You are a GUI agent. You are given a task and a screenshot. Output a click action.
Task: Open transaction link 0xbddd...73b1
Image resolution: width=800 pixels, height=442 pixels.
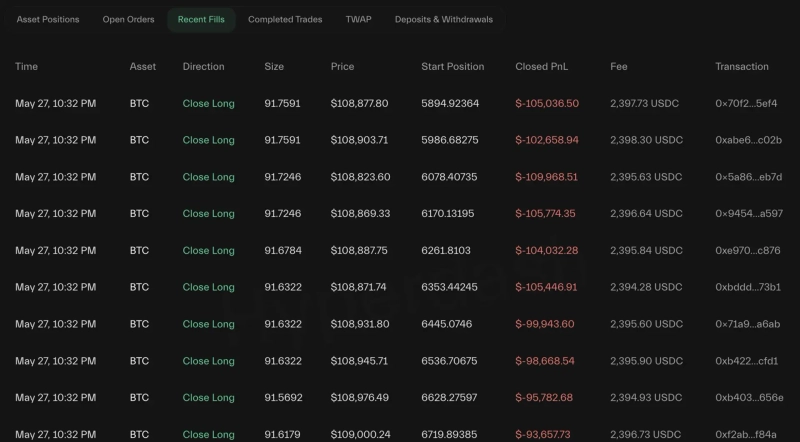[x=748, y=287]
